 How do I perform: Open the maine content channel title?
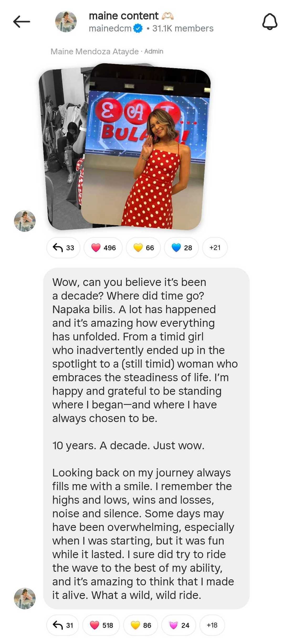pyautogui.click(x=124, y=16)
